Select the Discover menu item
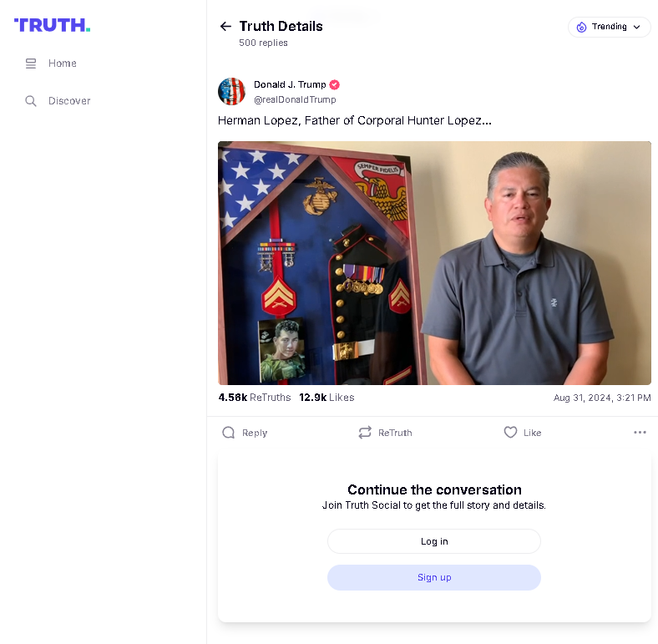Screen dimensions: 658x644 58,101
